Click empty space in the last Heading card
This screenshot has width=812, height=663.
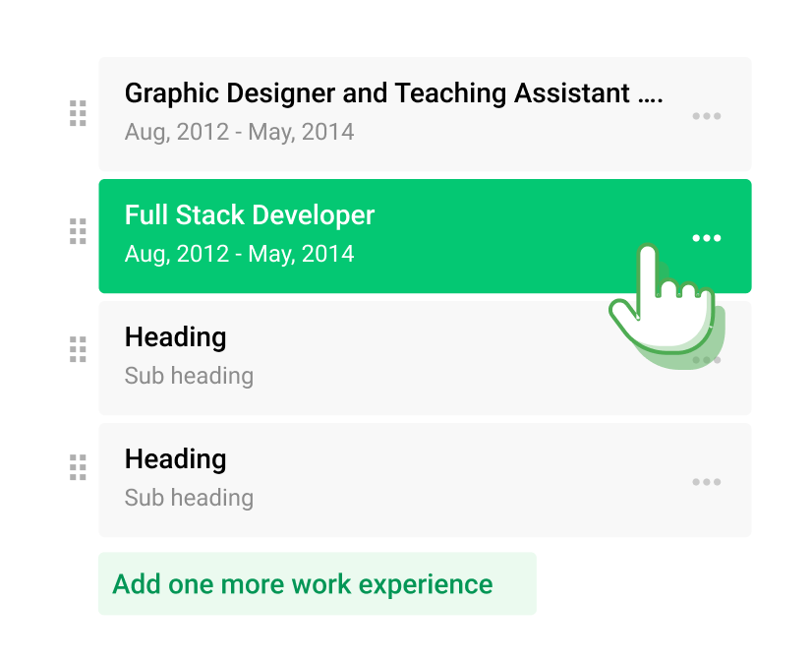click(472, 480)
